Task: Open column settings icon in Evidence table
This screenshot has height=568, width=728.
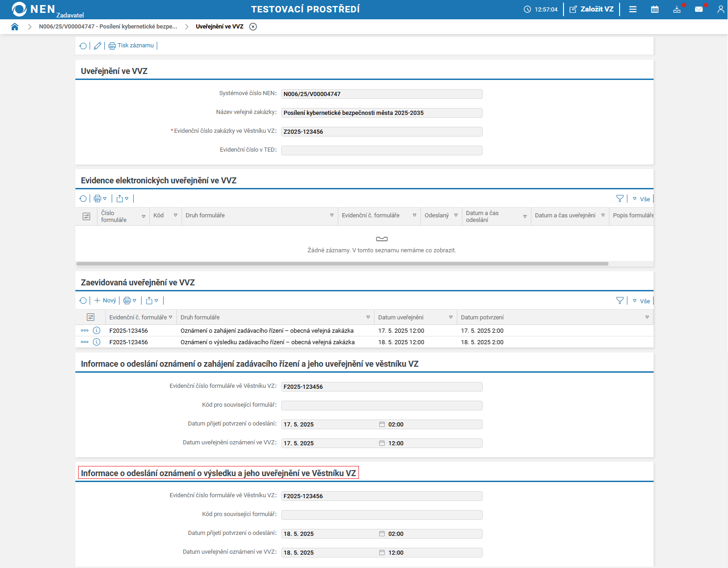Action: coord(86,216)
